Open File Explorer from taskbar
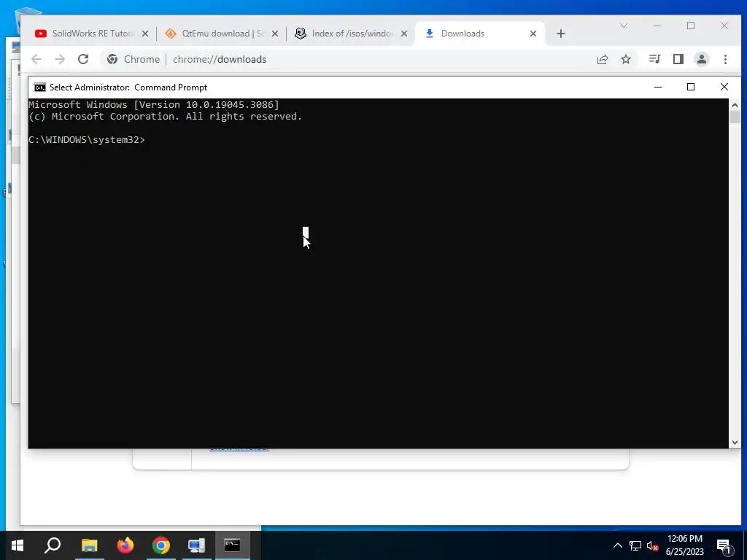This screenshot has height=560, width=747. click(89, 545)
